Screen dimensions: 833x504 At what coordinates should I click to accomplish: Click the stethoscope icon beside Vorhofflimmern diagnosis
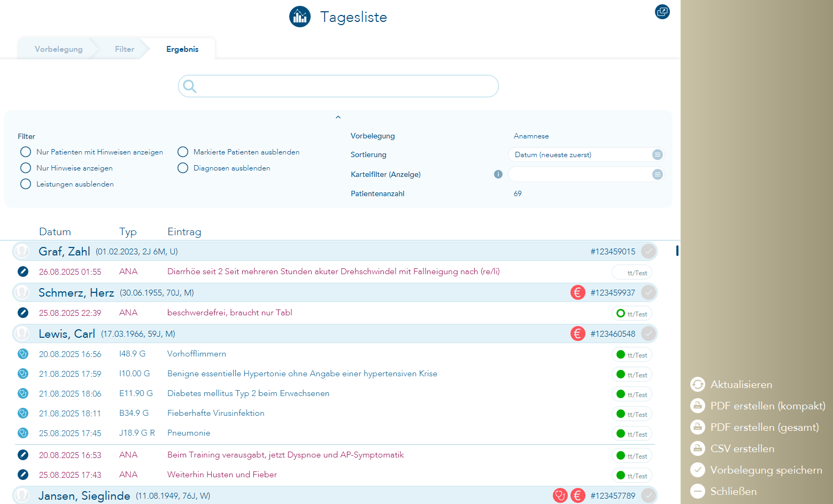tap(23, 354)
